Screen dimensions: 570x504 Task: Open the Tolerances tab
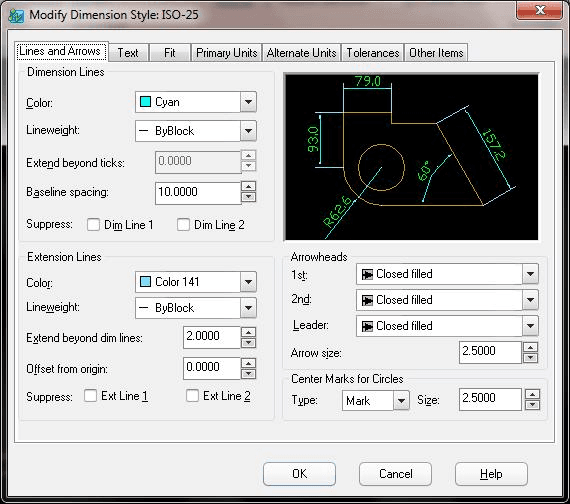coord(373,53)
